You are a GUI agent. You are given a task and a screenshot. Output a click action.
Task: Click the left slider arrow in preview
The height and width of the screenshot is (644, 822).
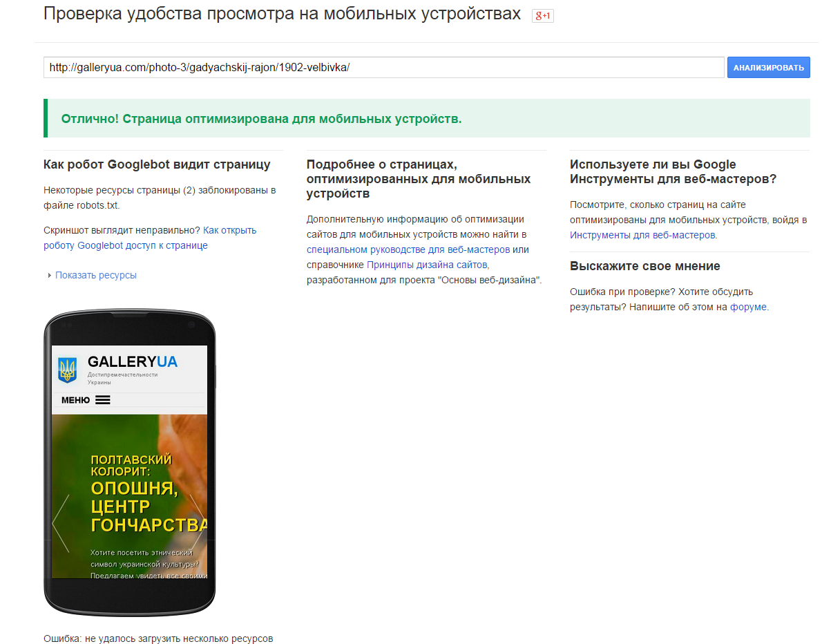60,523
